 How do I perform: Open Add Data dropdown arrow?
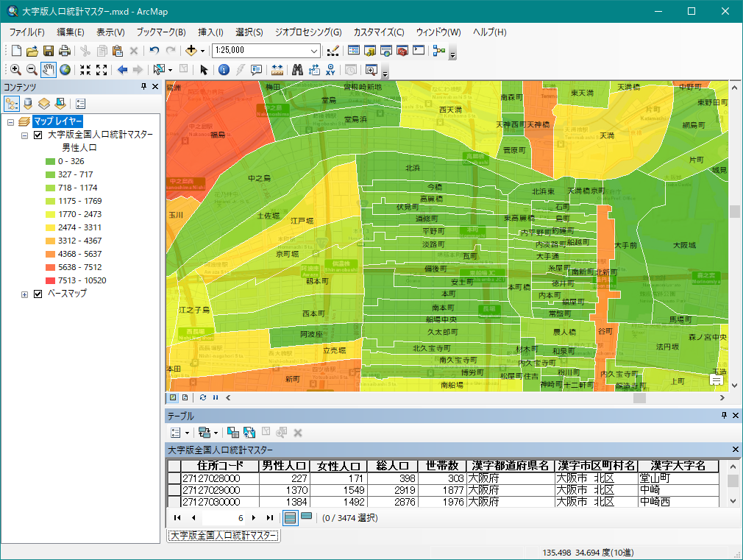pyautogui.click(x=202, y=51)
